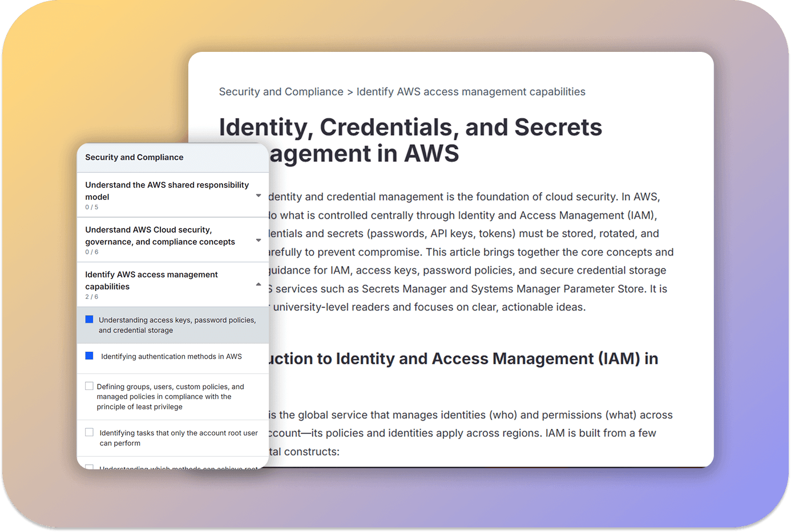Tick the partially visible checkbox at list bottom
Screen dimensions: 791x532
[x=89, y=467]
